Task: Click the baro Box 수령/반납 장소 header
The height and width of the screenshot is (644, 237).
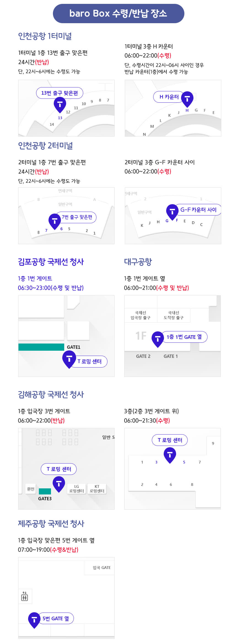Action: point(118,14)
